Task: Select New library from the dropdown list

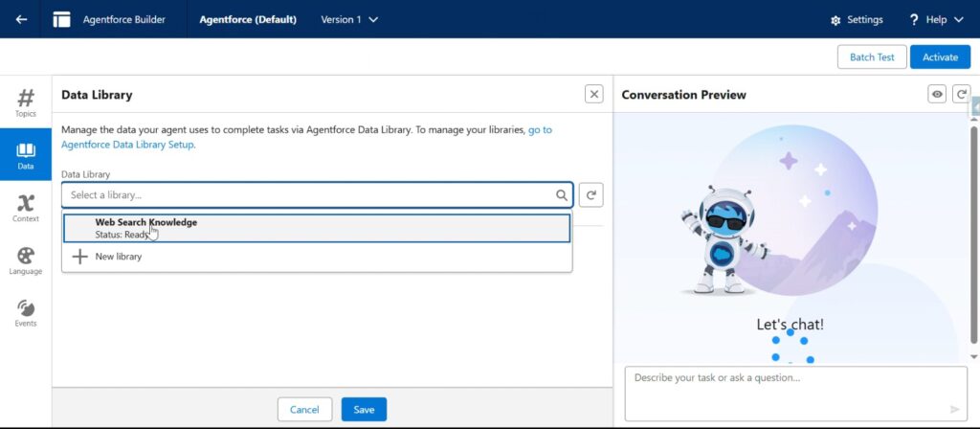Action: pyautogui.click(x=317, y=257)
